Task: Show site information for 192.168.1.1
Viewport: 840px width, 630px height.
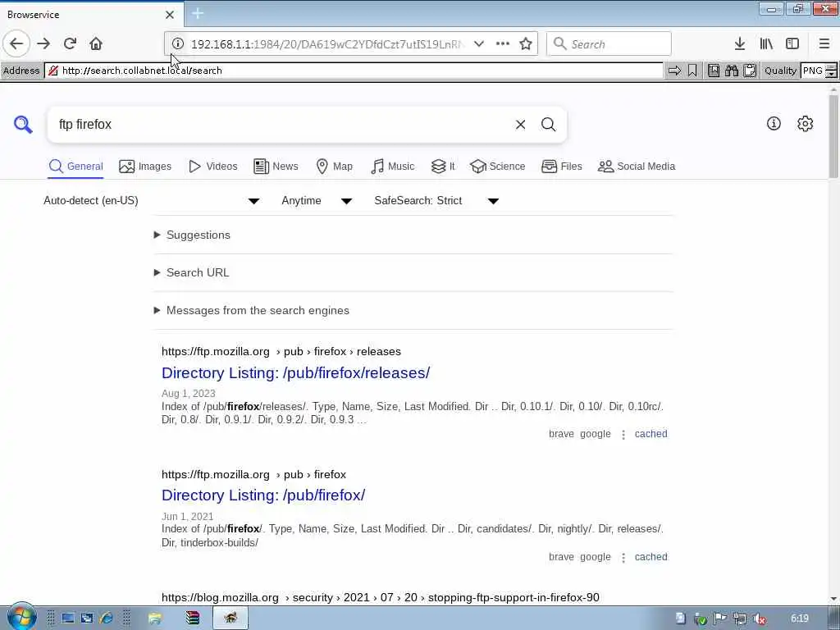Action: point(178,44)
